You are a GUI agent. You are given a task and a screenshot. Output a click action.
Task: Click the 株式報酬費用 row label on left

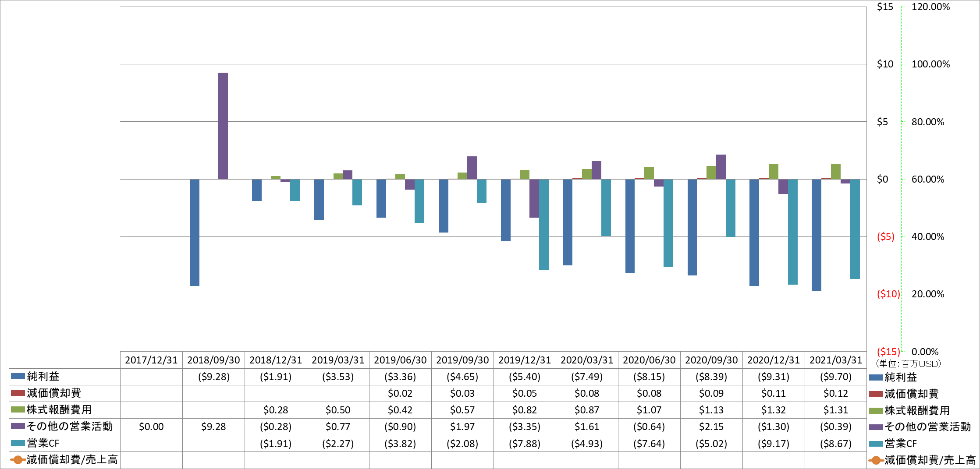[59, 409]
